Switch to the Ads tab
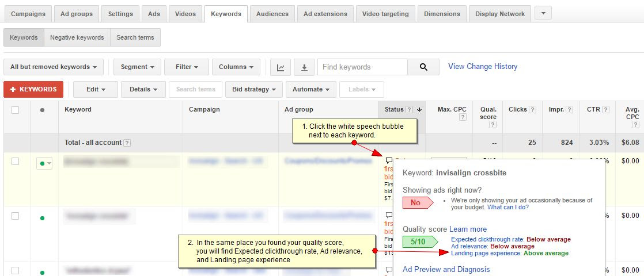The height and width of the screenshot is (276, 644). 154,14
